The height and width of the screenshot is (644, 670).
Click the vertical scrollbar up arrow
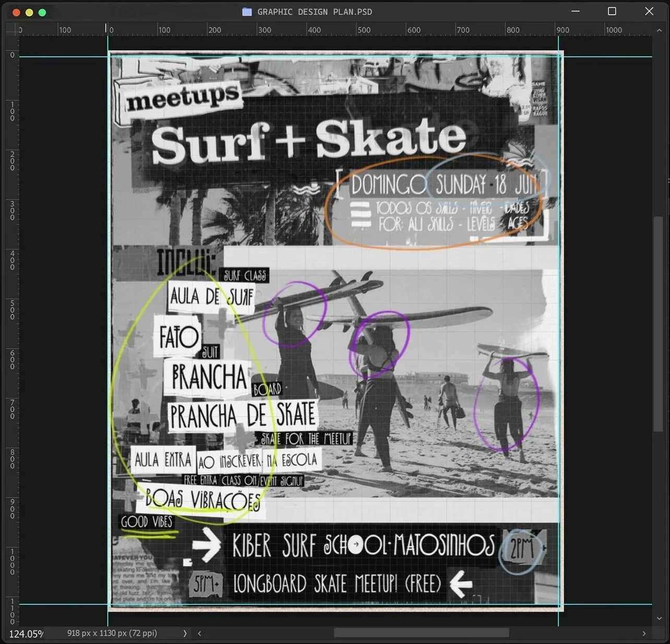[659, 30]
